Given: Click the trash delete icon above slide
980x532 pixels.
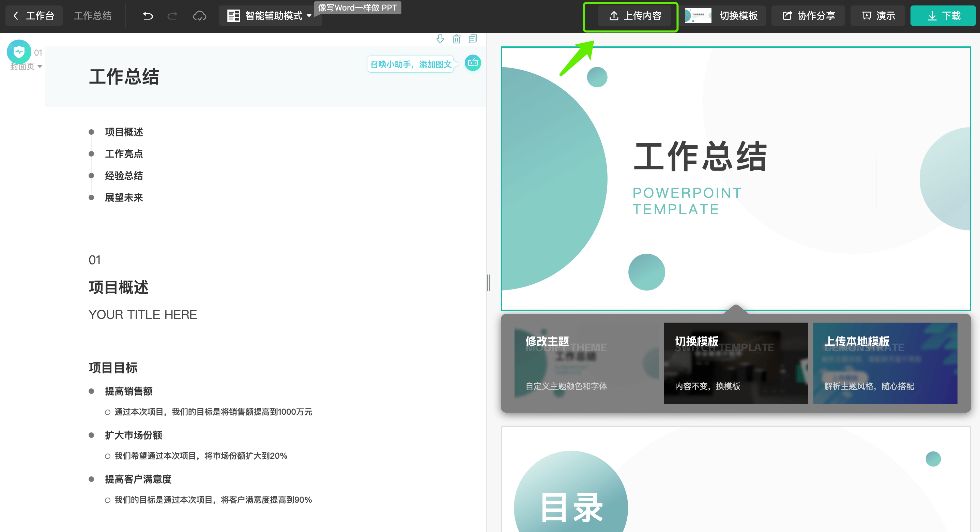Looking at the screenshot, I should (457, 39).
